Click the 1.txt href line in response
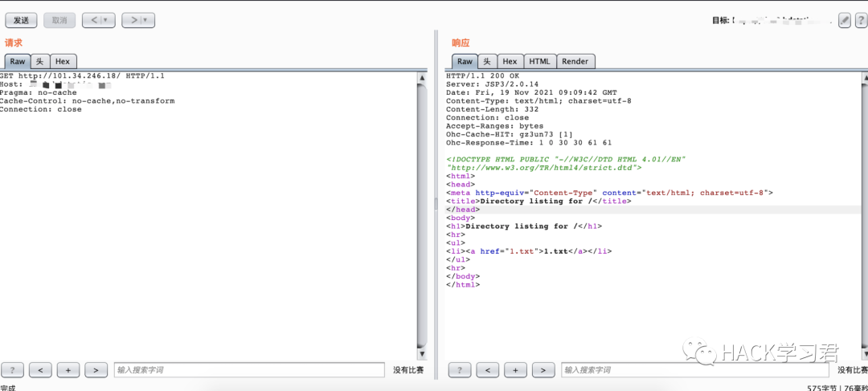Screen dimensions: 868x391 (x=529, y=251)
